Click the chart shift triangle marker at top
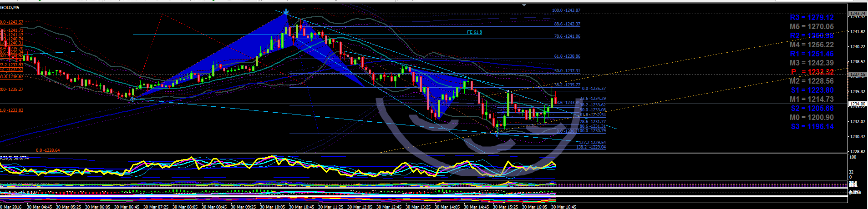The height and width of the screenshot is (209, 868). [x=524, y=5]
